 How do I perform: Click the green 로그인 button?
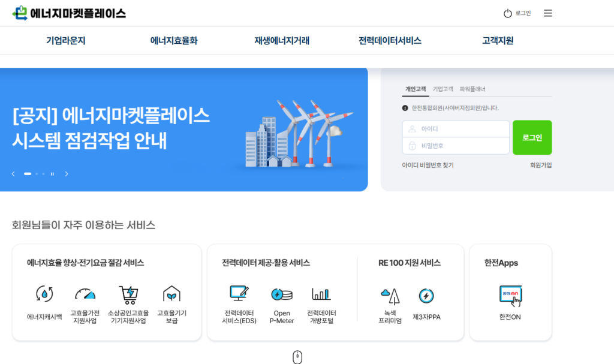click(x=532, y=137)
